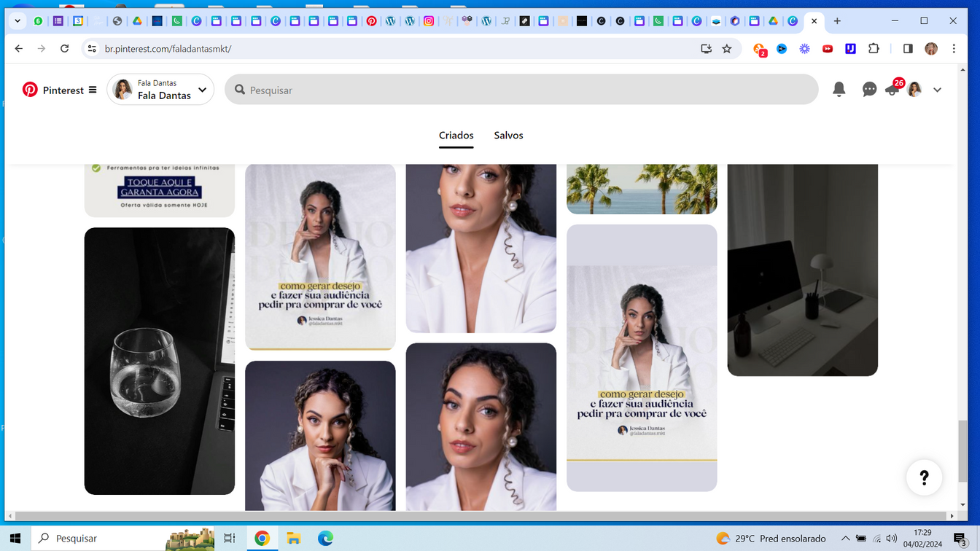
Task: Open the tab search dropdown arrow
Action: tap(17, 21)
